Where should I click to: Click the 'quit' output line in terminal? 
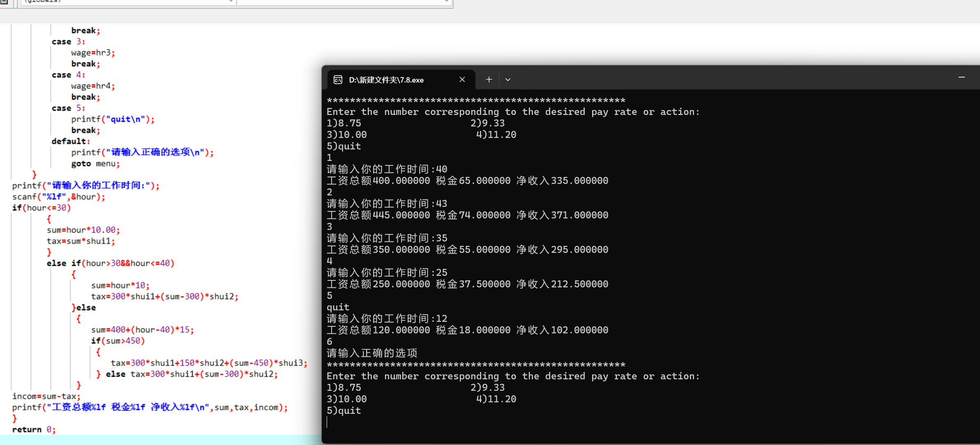click(338, 307)
